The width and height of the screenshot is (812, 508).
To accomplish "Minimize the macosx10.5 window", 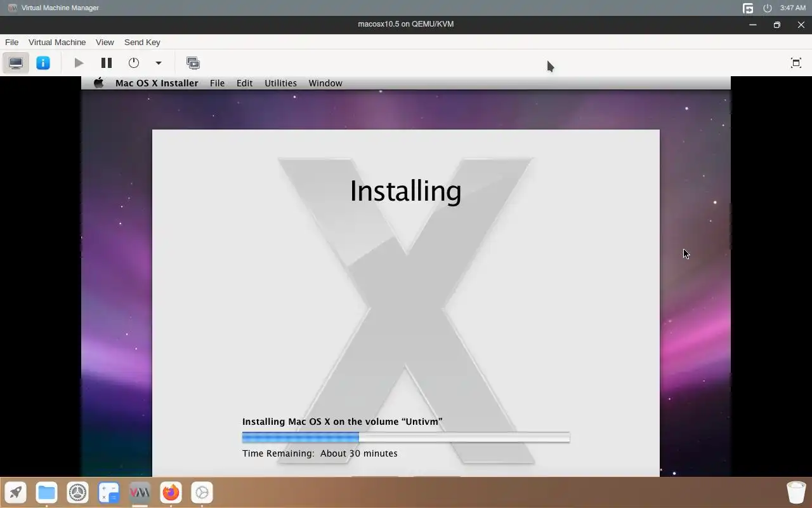I will pyautogui.click(x=753, y=25).
